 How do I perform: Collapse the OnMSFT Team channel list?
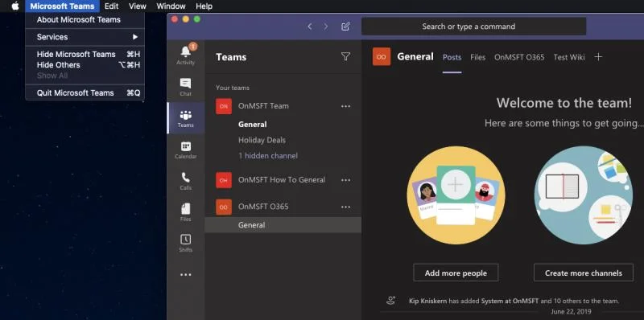[x=263, y=106]
